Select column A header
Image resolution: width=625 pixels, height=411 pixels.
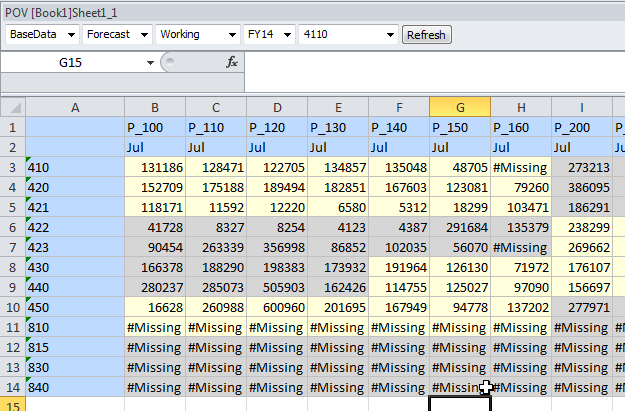point(75,107)
